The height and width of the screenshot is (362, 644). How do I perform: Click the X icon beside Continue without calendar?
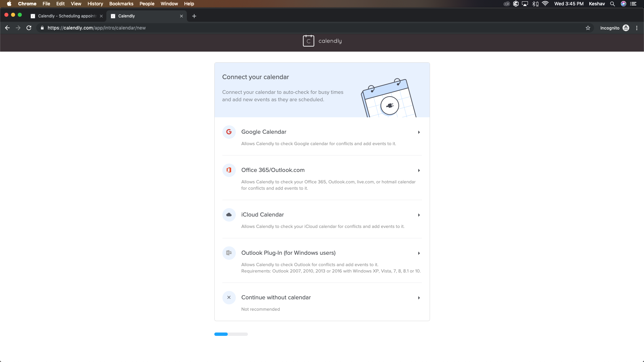click(x=229, y=297)
